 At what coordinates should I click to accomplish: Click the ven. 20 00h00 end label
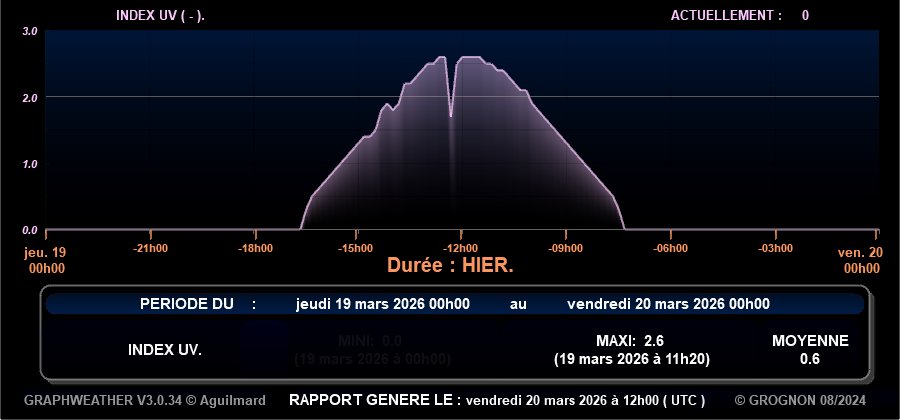point(859,260)
